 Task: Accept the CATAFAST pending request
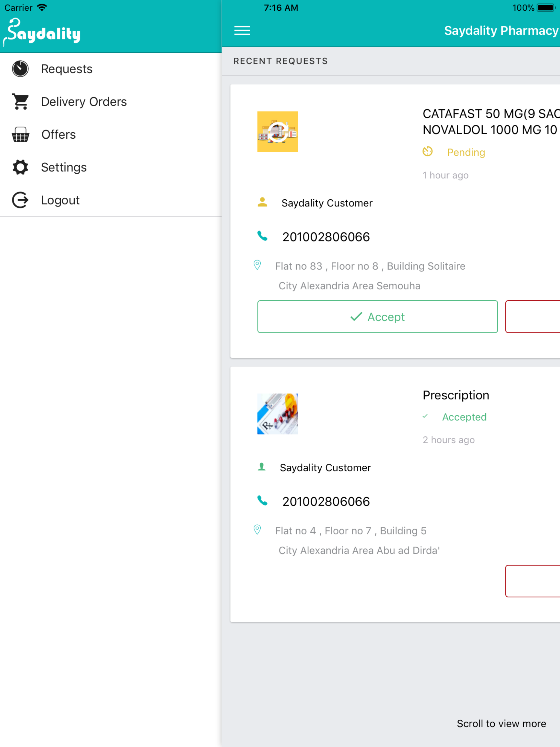(377, 317)
